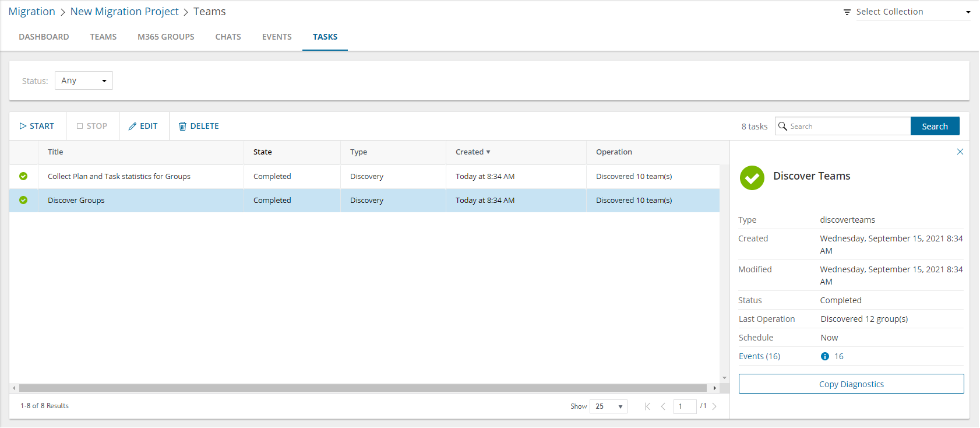Click the Edit pencil icon
980x428 pixels.
pyautogui.click(x=132, y=126)
